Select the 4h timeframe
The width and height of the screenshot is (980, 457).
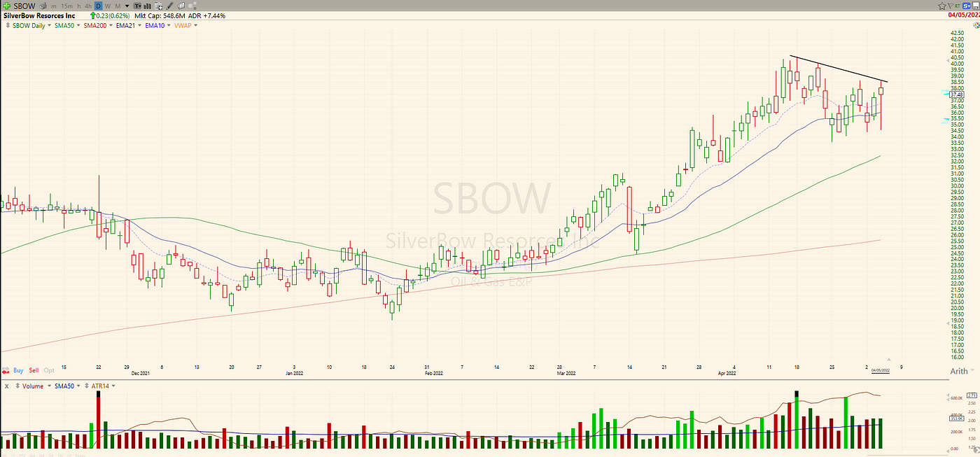point(88,6)
